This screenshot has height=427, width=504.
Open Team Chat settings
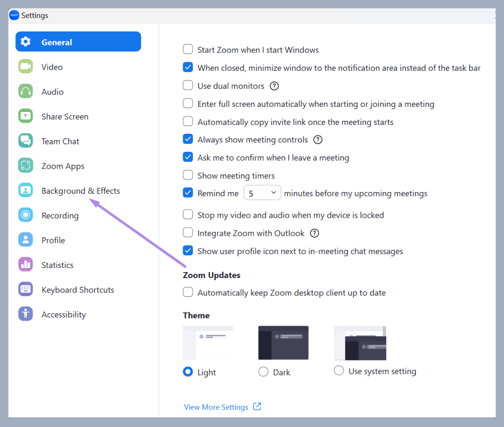(x=78, y=141)
